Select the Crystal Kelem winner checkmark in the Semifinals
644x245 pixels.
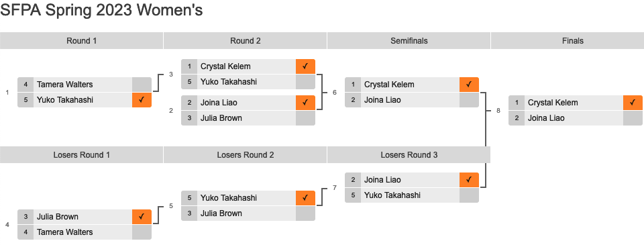tap(469, 85)
